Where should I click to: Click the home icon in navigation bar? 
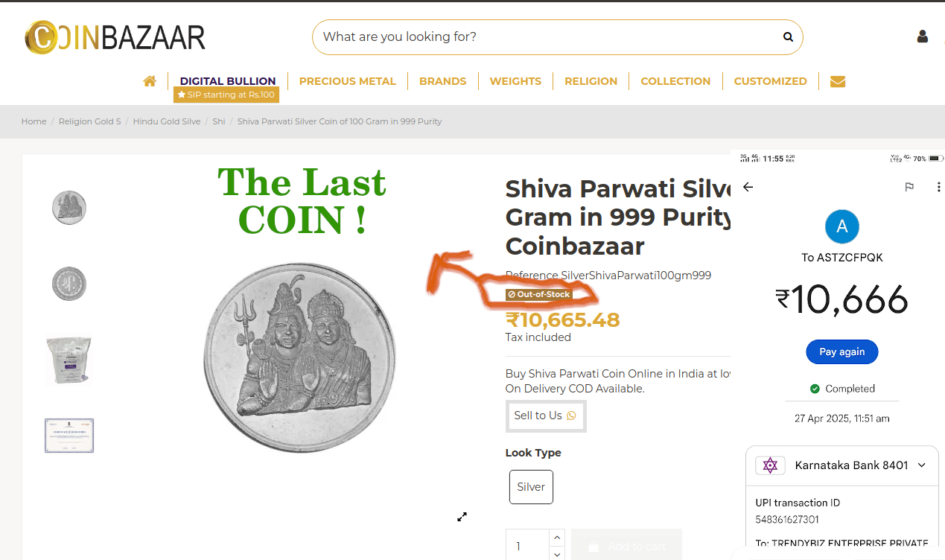150,81
